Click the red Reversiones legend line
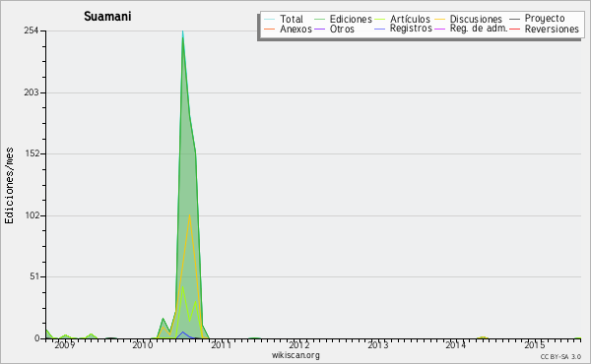591x364 pixels. tap(514, 29)
